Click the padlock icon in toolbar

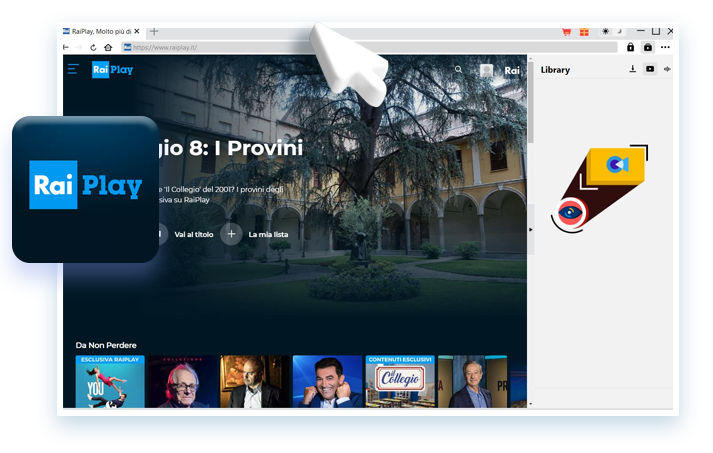tap(630, 47)
